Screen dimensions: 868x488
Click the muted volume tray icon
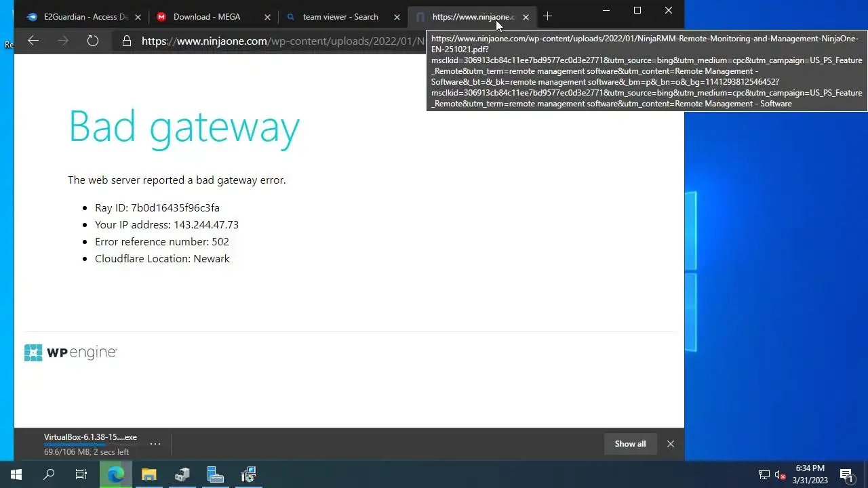pyautogui.click(x=781, y=474)
